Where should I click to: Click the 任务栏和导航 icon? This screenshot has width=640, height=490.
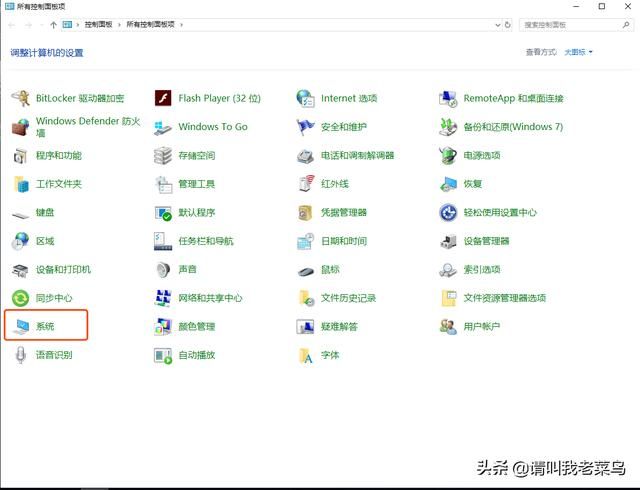coord(163,241)
